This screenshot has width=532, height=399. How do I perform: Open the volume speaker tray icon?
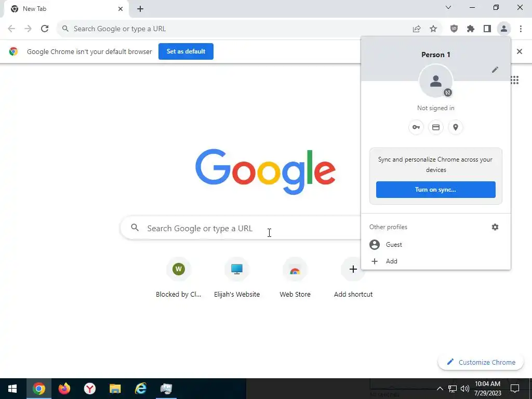[465, 389]
